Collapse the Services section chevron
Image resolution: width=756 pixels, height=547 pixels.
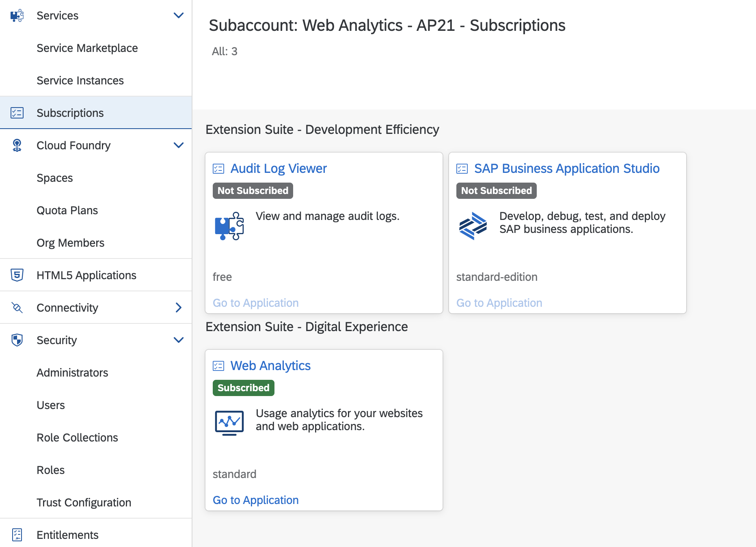click(x=179, y=15)
